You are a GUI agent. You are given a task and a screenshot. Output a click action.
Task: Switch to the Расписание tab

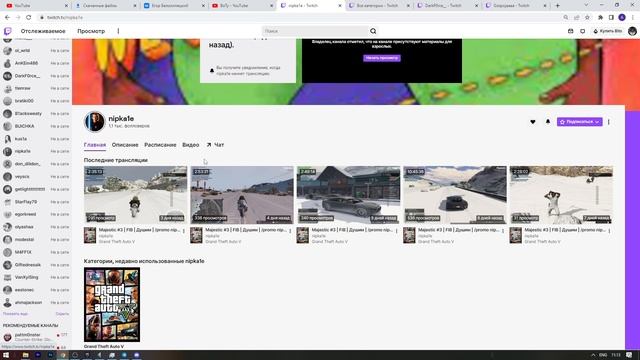(x=160, y=145)
